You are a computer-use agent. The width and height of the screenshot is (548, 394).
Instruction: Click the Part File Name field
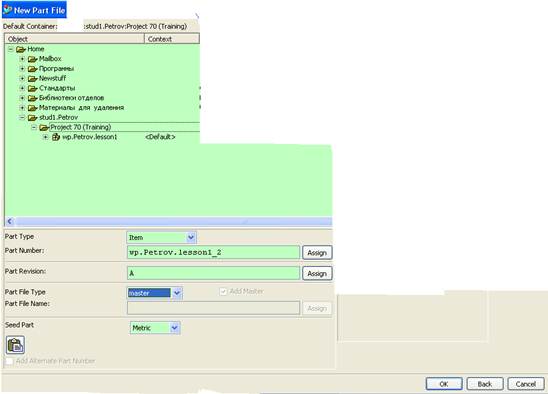pyautogui.click(x=214, y=308)
